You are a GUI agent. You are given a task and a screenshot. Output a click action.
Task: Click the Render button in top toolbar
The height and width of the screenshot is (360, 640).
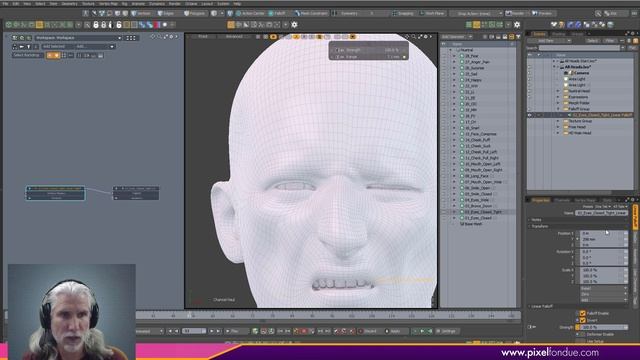(x=516, y=13)
